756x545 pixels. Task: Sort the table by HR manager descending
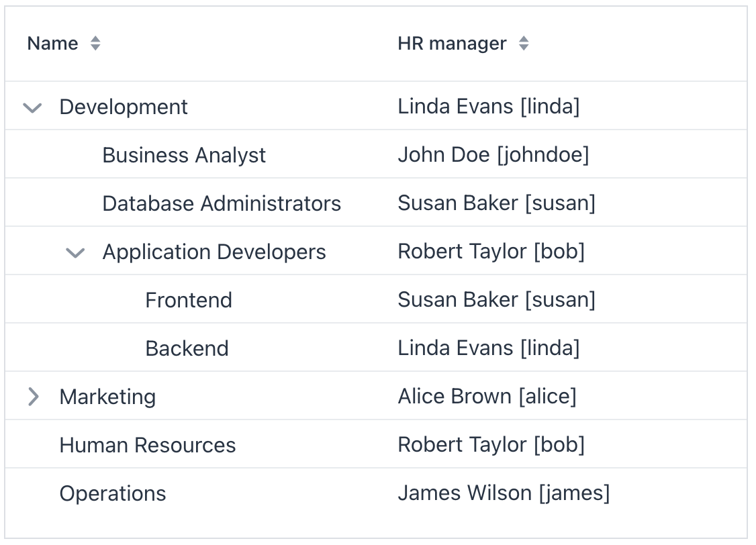pos(522,43)
